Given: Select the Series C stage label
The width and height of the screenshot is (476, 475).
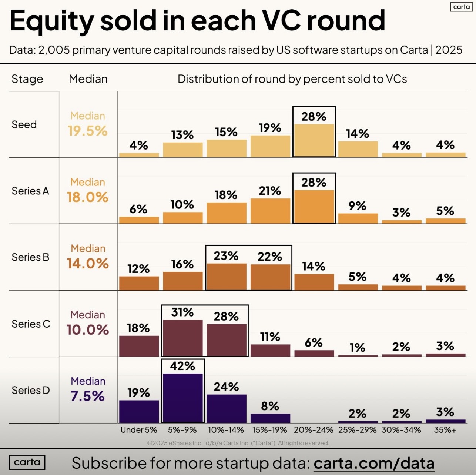Looking at the screenshot, I should 31,324.
